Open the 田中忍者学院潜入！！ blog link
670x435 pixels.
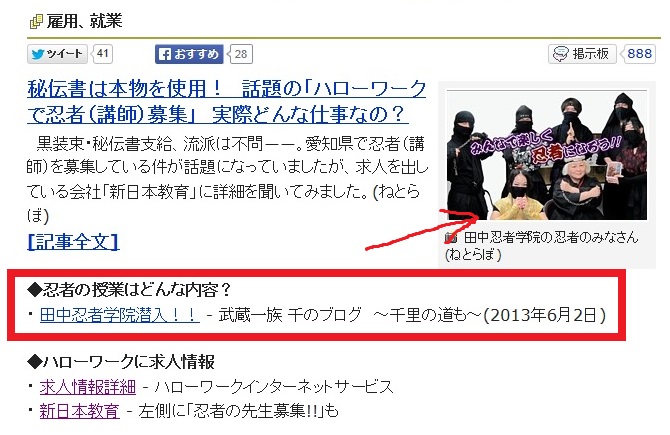pyautogui.click(x=120, y=315)
